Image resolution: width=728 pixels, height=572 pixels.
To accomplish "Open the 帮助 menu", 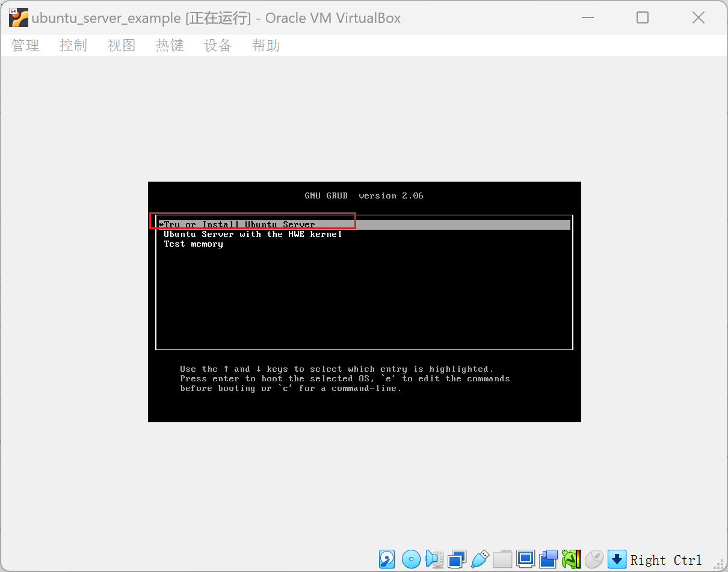I will click(x=266, y=46).
